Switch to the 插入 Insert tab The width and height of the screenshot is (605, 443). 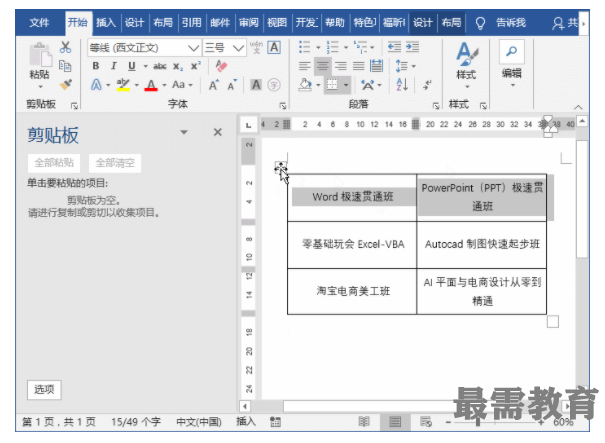click(x=106, y=23)
